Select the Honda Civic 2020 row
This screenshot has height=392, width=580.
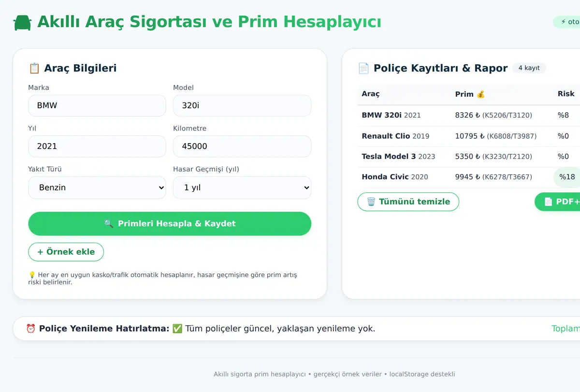[x=469, y=177]
